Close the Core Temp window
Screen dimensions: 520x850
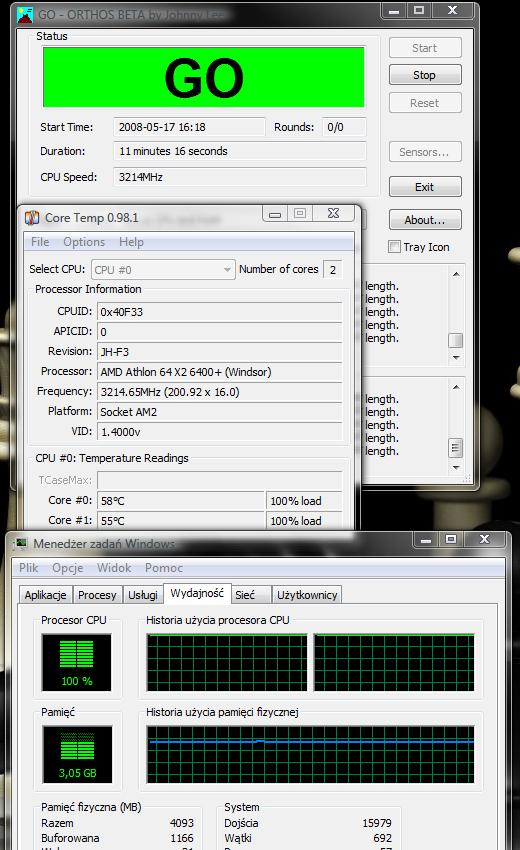(333, 214)
